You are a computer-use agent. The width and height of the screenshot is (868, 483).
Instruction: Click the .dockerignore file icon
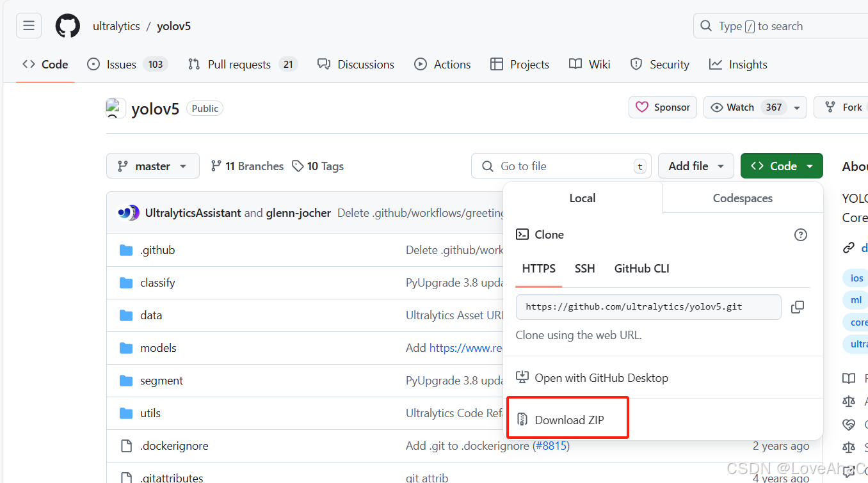point(126,446)
